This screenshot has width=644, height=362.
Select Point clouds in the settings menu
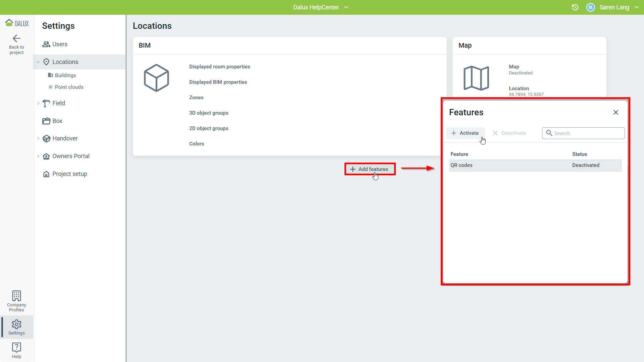click(x=69, y=87)
